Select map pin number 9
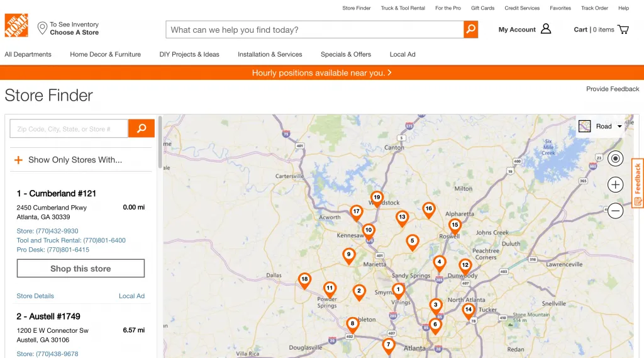This screenshot has width=644, height=358. coord(348,255)
